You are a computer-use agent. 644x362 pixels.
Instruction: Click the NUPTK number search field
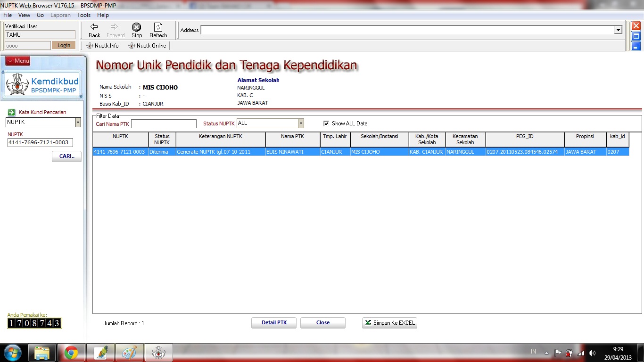tap(40, 142)
